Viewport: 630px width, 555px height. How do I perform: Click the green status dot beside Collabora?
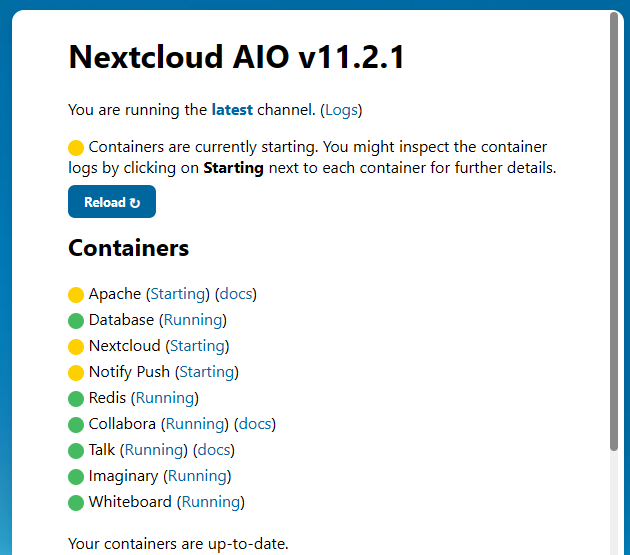tap(76, 424)
